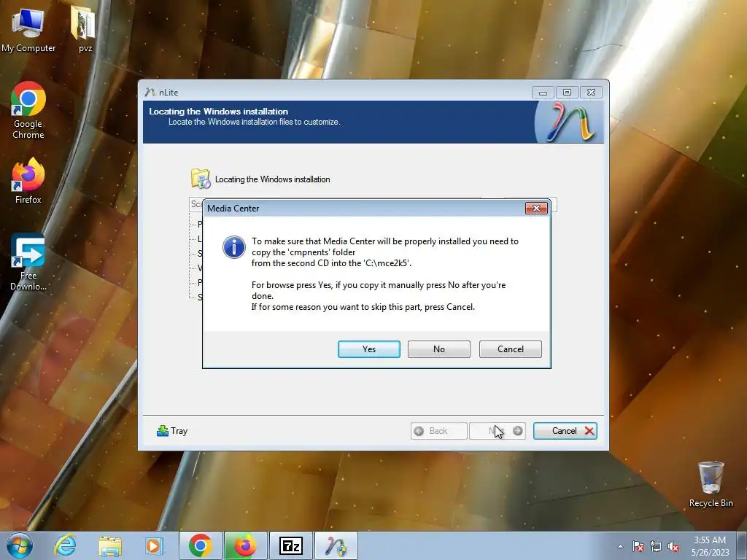Switch to Chrome in the taskbar

point(200,545)
